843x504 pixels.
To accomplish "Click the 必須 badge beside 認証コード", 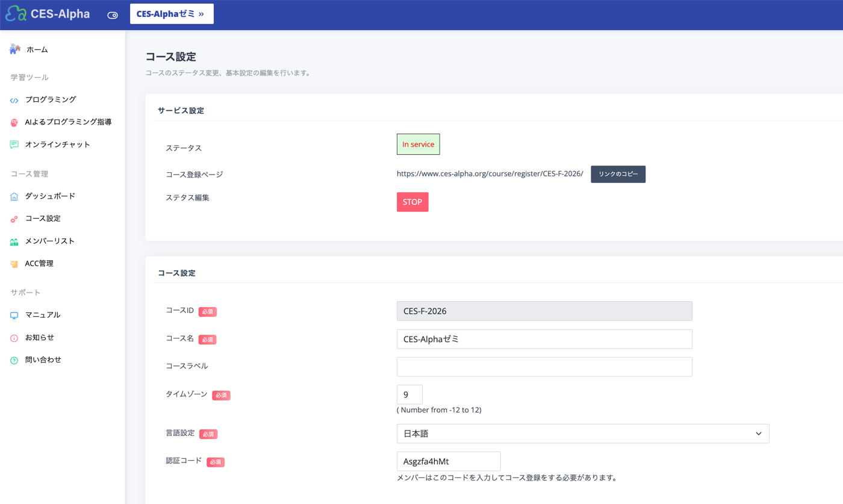I will click(216, 462).
